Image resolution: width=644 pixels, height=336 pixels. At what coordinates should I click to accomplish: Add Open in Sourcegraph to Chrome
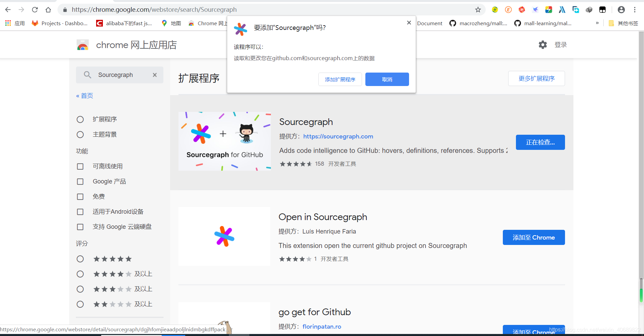pyautogui.click(x=534, y=237)
